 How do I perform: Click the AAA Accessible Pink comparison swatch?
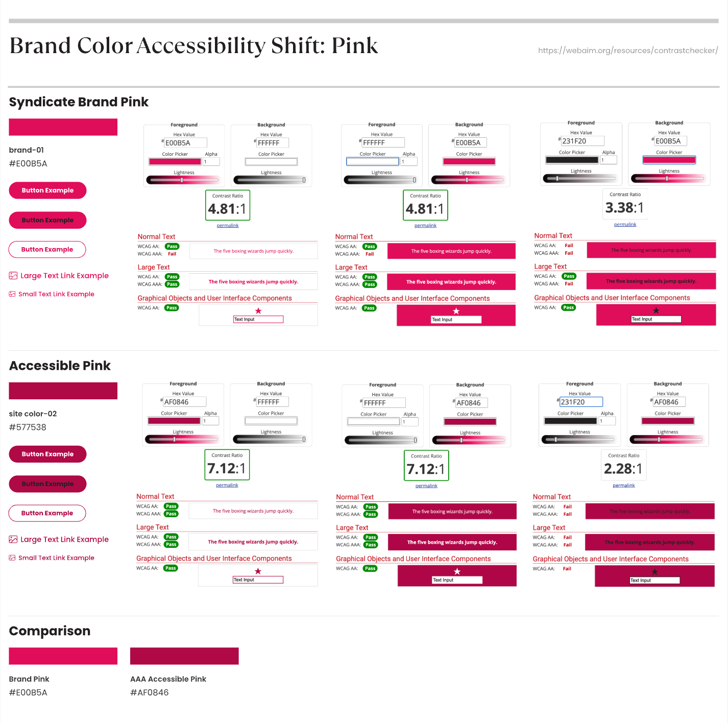(x=184, y=656)
